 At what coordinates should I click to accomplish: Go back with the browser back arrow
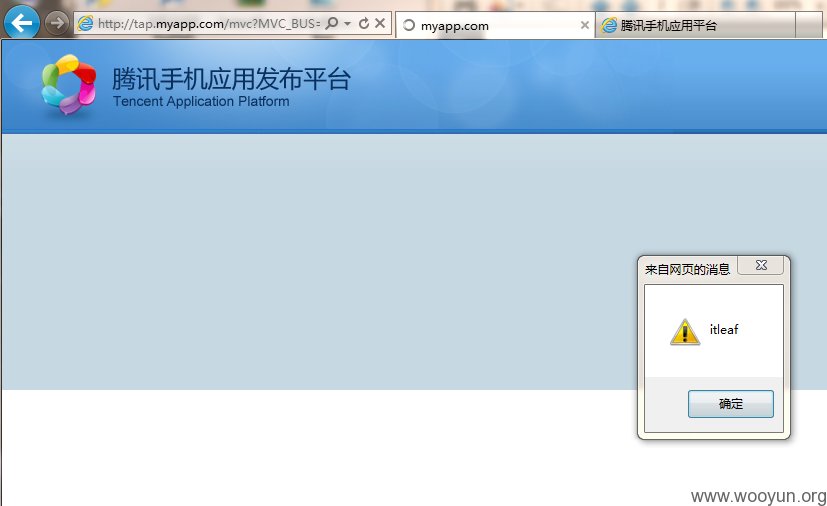tap(22, 22)
